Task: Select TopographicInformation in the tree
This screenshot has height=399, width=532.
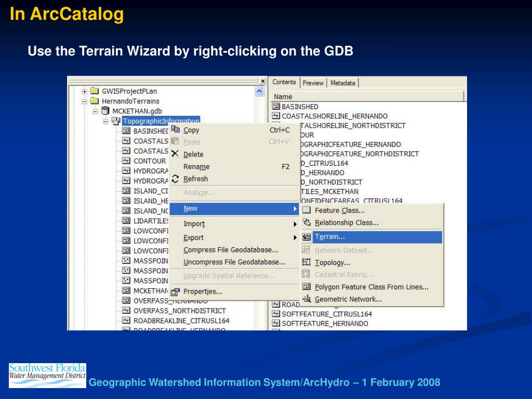Action: (161, 121)
